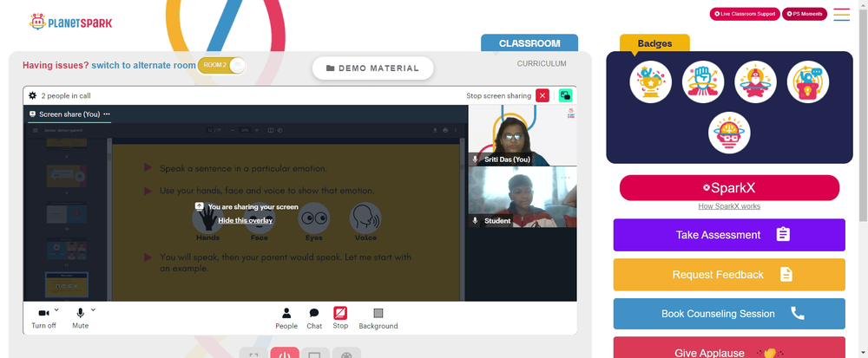Image resolution: width=868 pixels, height=358 pixels.
Task: Click the red power button below call
Action: point(285,354)
